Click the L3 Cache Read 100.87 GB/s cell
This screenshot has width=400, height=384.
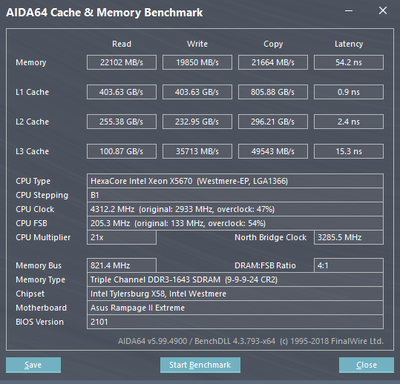[x=122, y=151]
